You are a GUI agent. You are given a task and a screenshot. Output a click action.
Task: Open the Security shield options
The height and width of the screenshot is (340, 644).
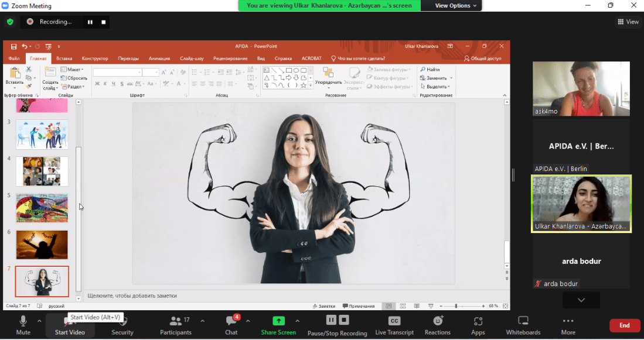tap(122, 325)
